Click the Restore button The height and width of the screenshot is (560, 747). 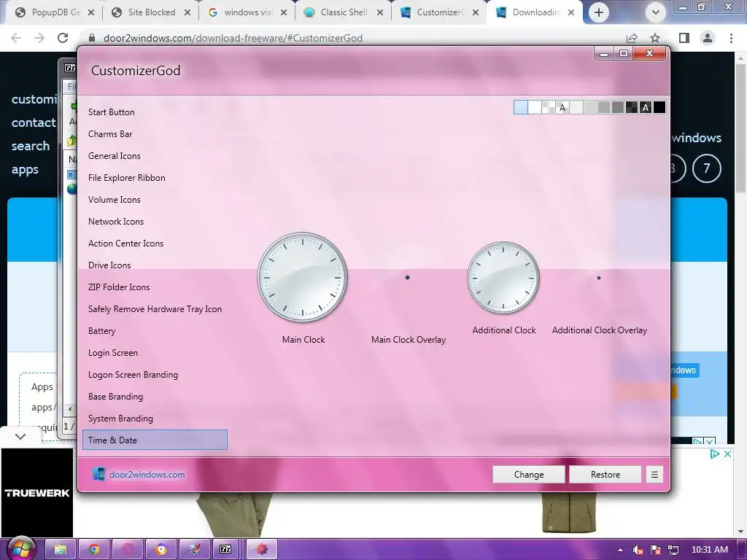(605, 474)
